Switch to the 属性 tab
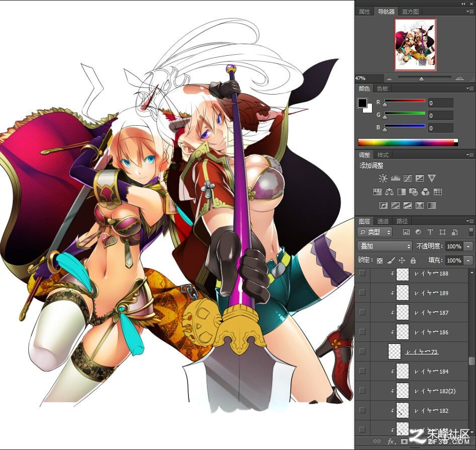This screenshot has width=476, height=450. [x=364, y=12]
